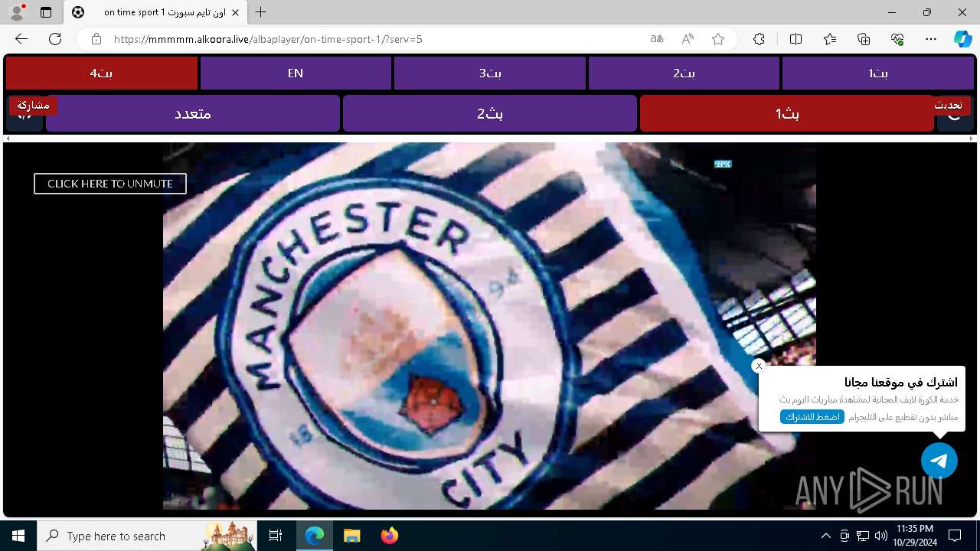Open the network tray icon
The width and height of the screenshot is (980, 551).
[x=863, y=536]
